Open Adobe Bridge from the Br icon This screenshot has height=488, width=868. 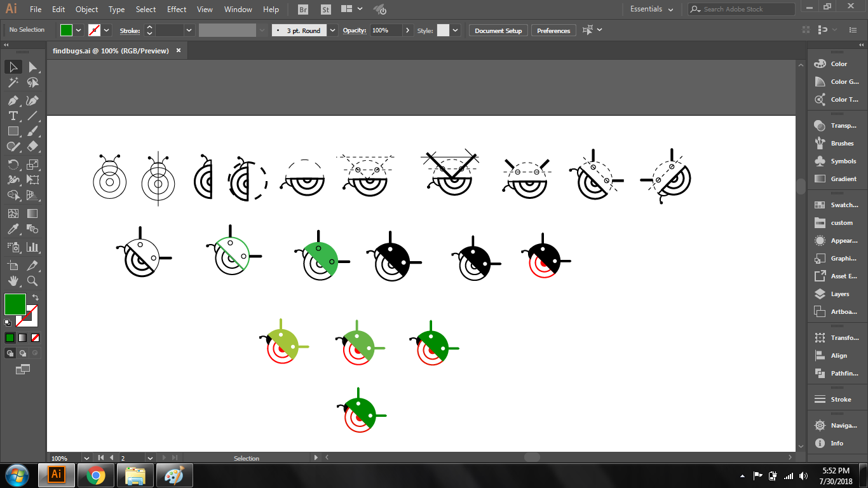(303, 10)
